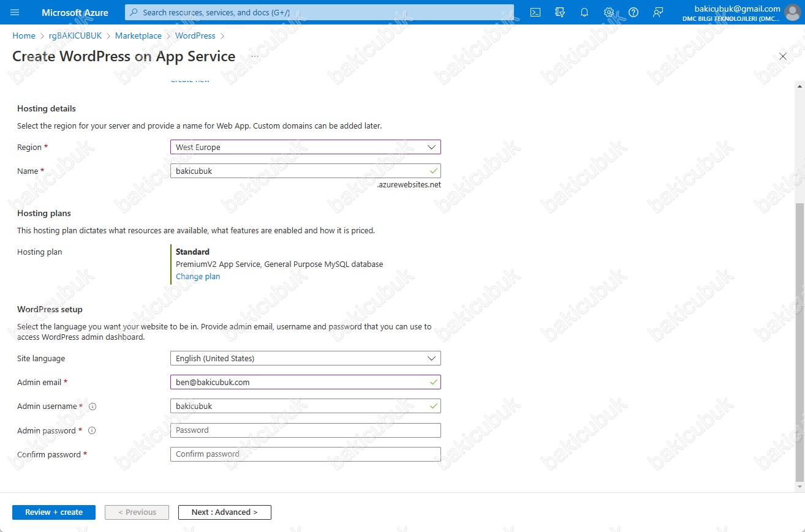This screenshot has width=805, height=532.
Task: Click the Change plan link
Action: coord(198,277)
